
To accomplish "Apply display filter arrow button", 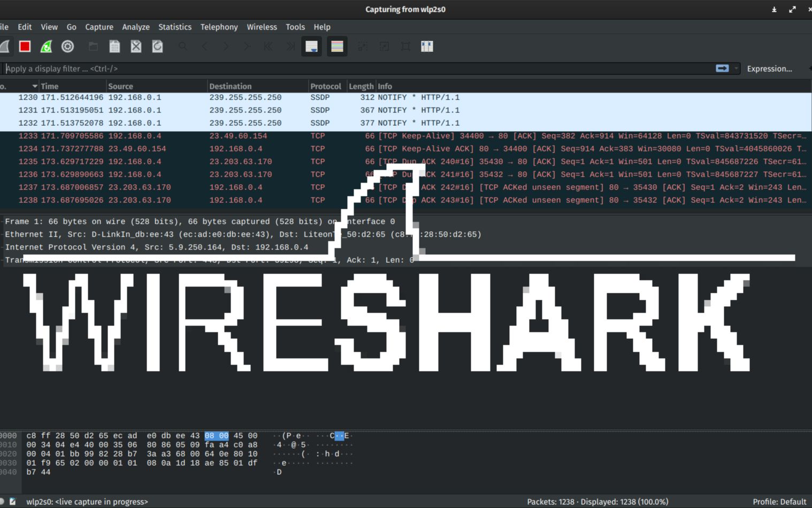I will pos(722,69).
